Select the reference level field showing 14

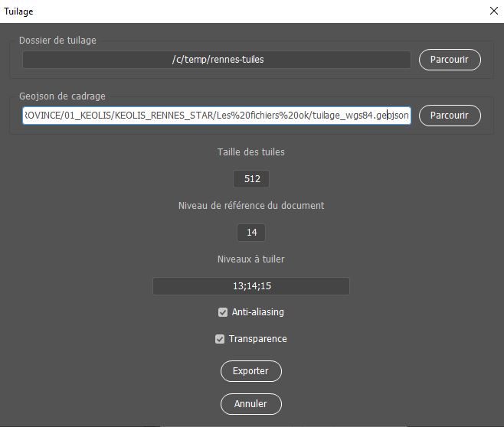point(251,233)
